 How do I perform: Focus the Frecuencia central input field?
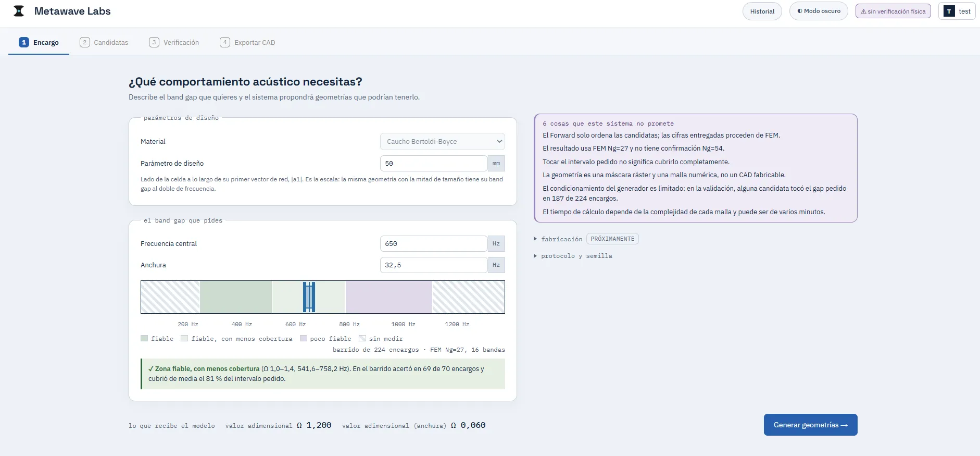tap(434, 243)
